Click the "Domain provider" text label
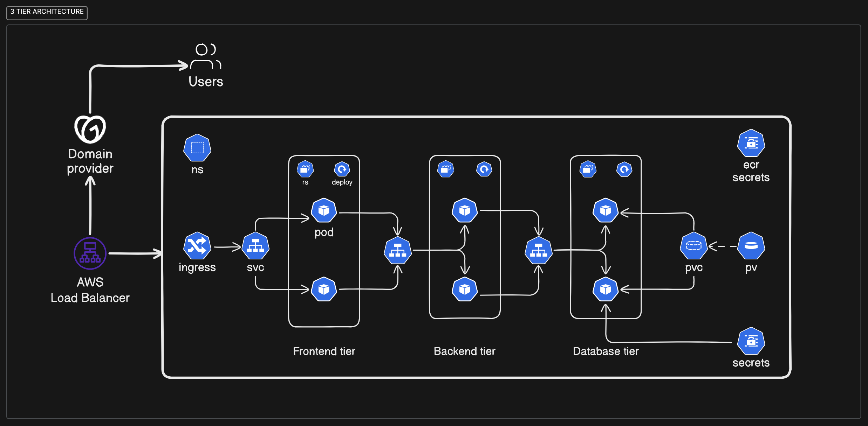Screen dimensions: 868x426 tap(90, 161)
